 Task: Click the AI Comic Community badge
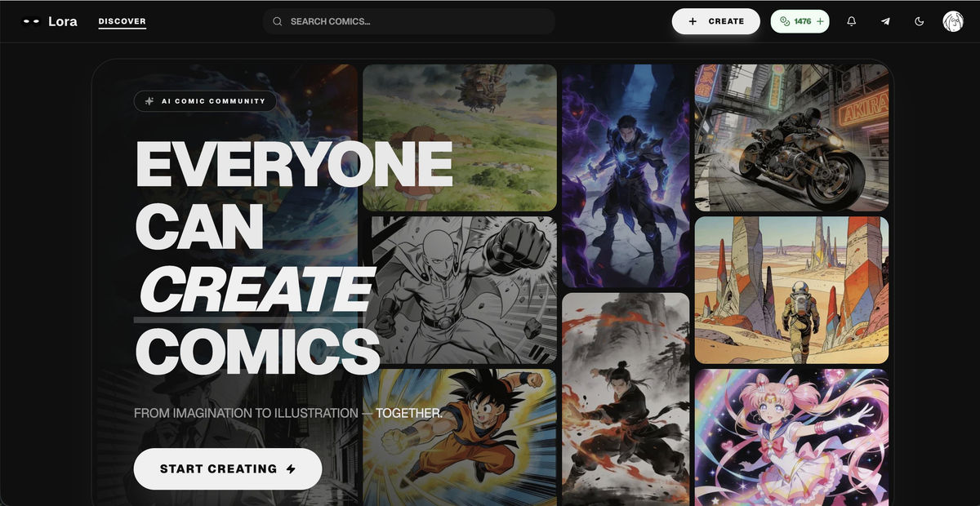tap(205, 101)
